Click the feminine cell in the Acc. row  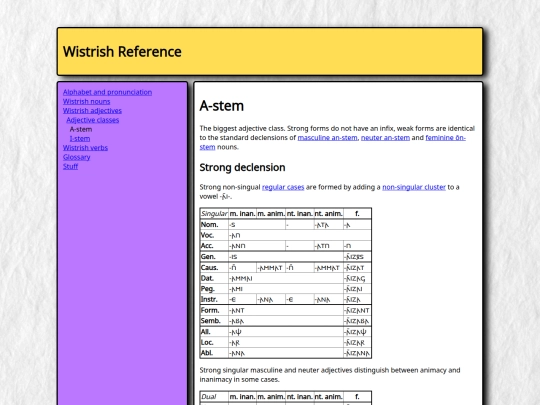coord(357,246)
